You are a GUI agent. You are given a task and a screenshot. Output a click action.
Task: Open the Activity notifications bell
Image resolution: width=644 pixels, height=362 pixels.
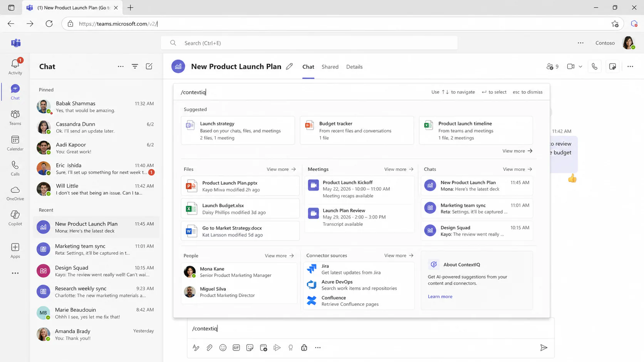pyautogui.click(x=15, y=66)
